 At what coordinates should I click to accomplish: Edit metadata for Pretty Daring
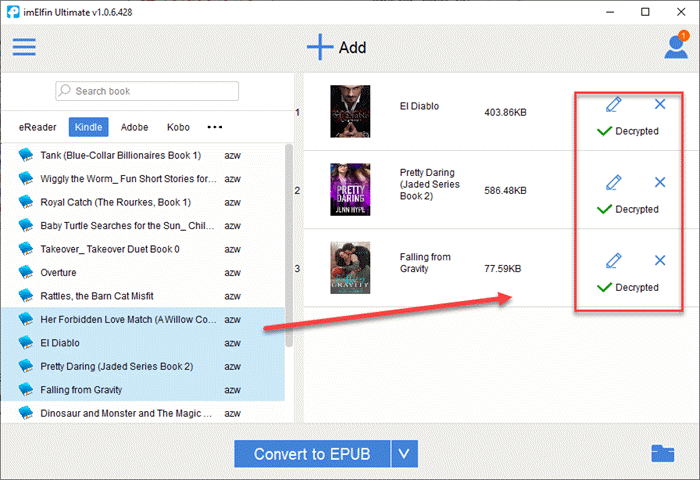[x=613, y=183]
